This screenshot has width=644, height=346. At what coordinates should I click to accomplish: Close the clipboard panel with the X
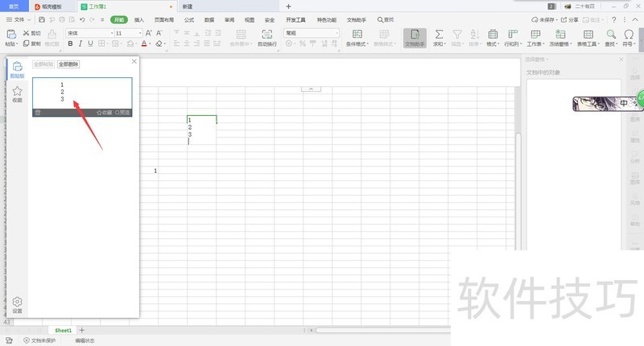[134, 61]
